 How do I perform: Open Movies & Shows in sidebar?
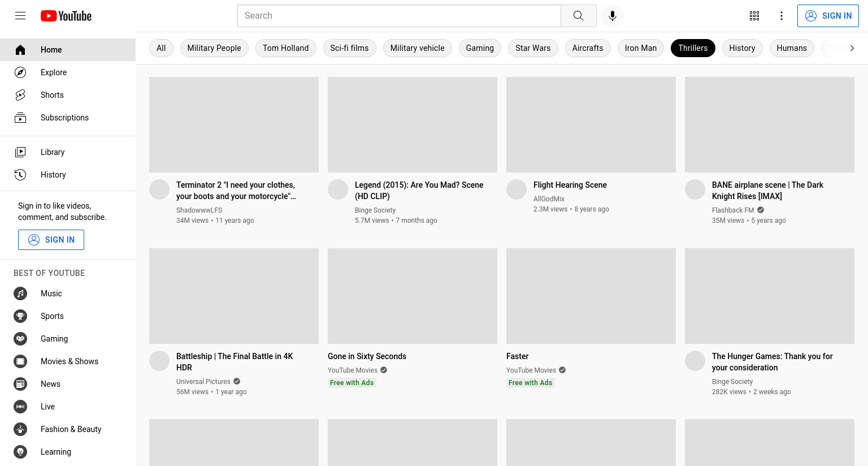click(x=68, y=361)
